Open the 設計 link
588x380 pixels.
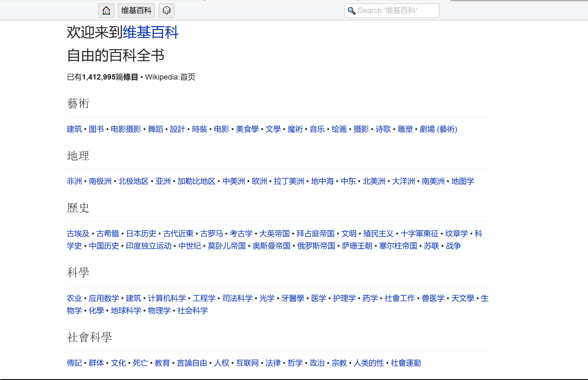(x=177, y=129)
